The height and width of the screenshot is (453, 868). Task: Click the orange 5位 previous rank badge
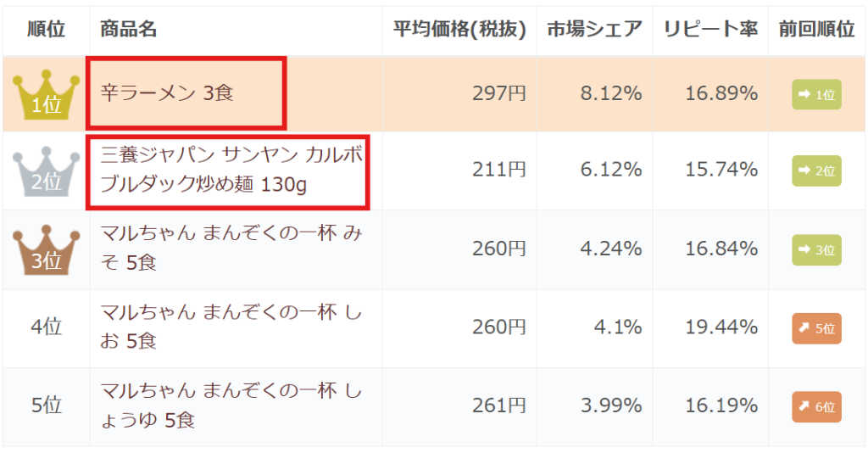click(816, 328)
